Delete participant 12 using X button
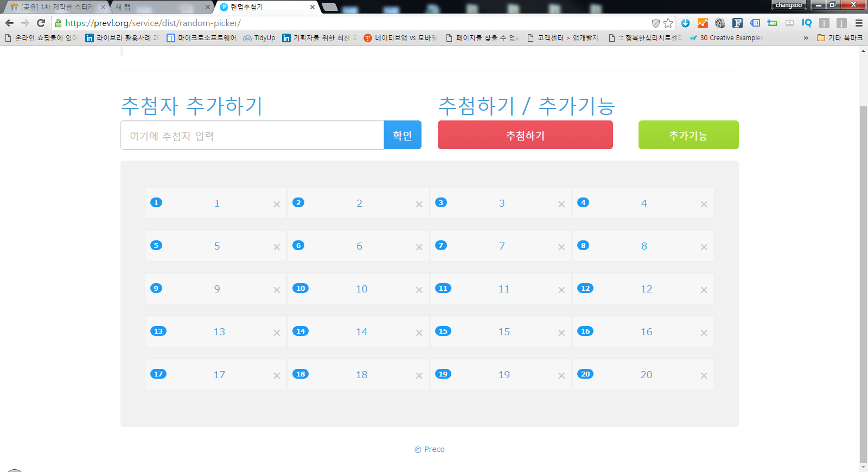 (x=704, y=290)
